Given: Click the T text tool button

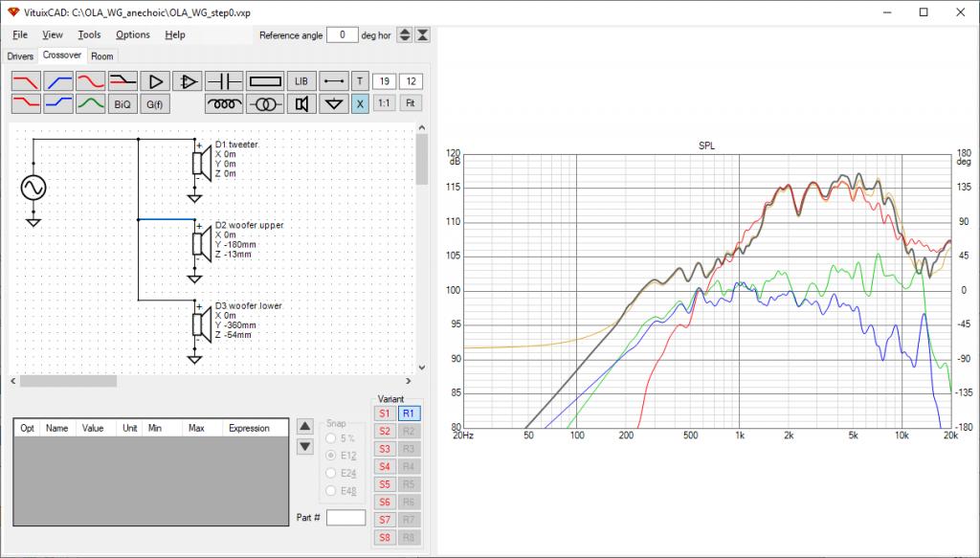Looking at the screenshot, I should pos(360,81).
